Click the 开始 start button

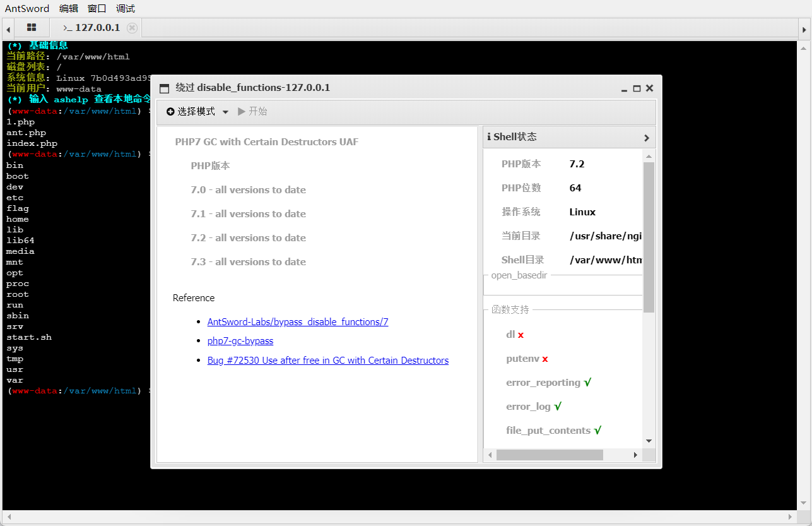coord(252,112)
